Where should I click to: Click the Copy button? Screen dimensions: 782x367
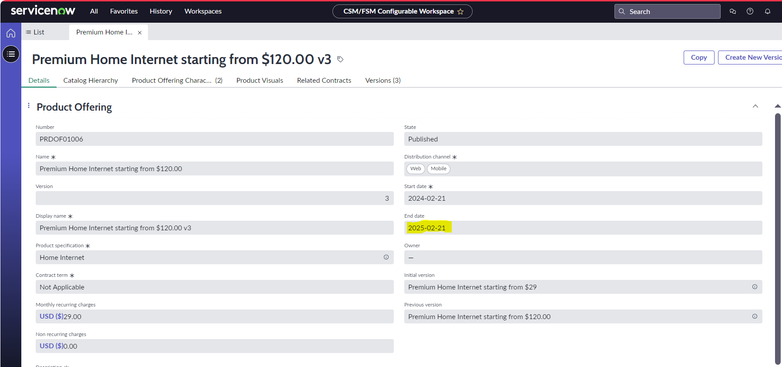(699, 57)
